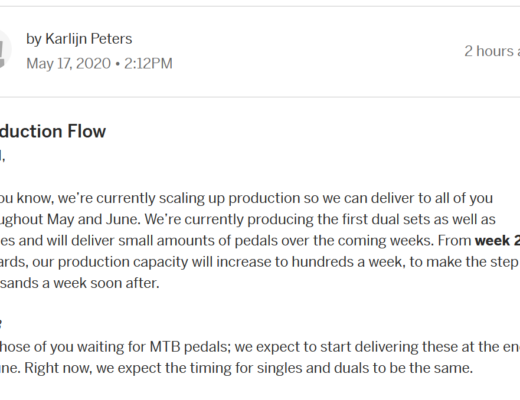This screenshot has height=400, width=520.
Task: Click 'May and June' in the paragraph
Action: 93,219
